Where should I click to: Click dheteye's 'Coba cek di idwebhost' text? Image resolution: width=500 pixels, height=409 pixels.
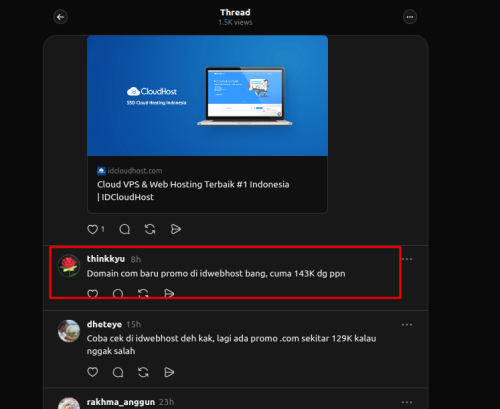tap(231, 345)
